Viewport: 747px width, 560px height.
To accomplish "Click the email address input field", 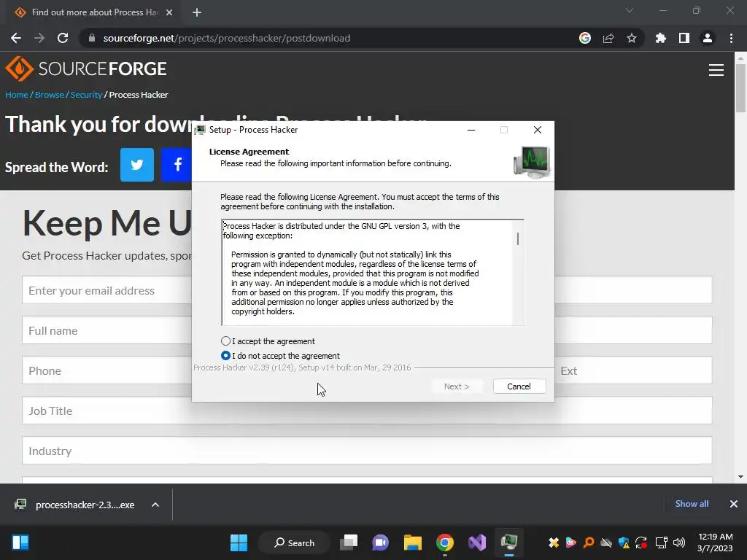I will pyautogui.click(x=107, y=290).
